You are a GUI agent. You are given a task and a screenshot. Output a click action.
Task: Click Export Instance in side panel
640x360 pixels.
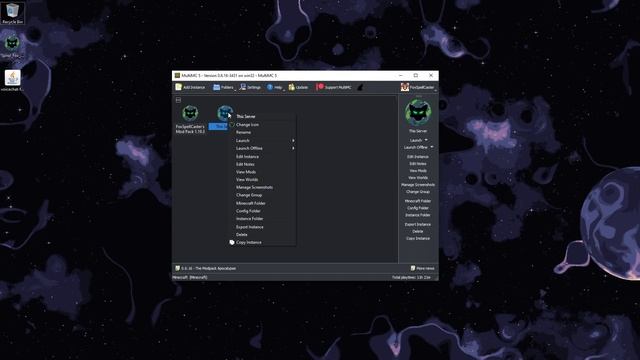pyautogui.click(x=418, y=224)
